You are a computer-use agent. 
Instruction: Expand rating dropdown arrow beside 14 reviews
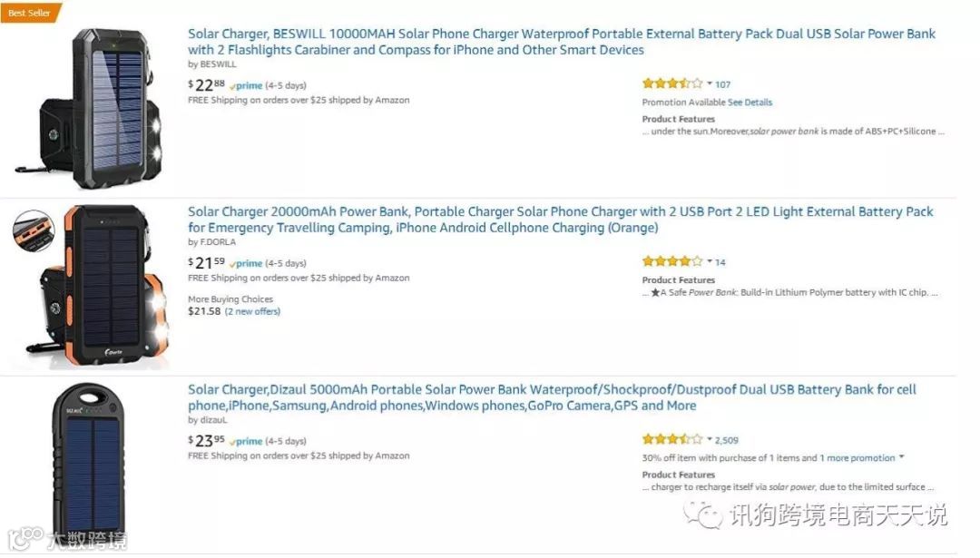710,261
